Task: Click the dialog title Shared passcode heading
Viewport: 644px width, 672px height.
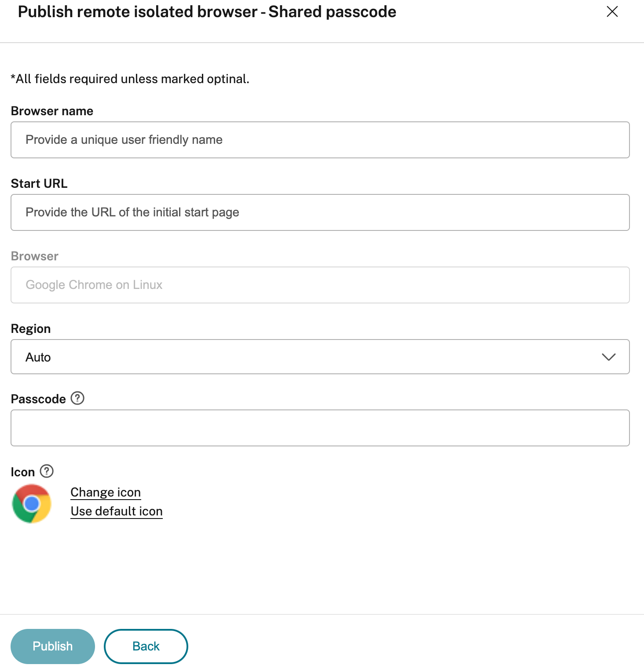Action: tap(207, 12)
